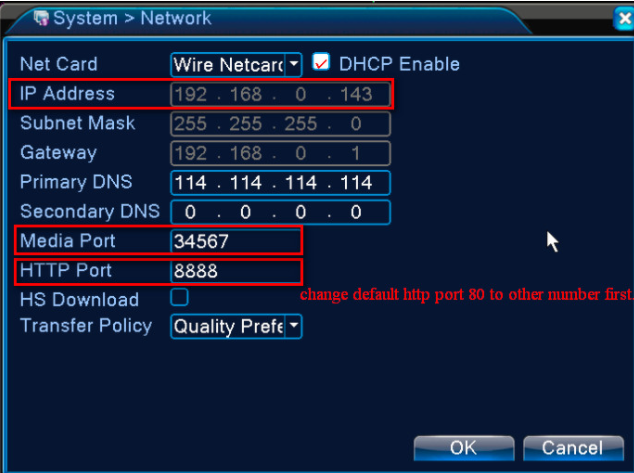This screenshot has width=634, height=473.
Task: Click the last octet of Primary DNS
Action: [356, 183]
